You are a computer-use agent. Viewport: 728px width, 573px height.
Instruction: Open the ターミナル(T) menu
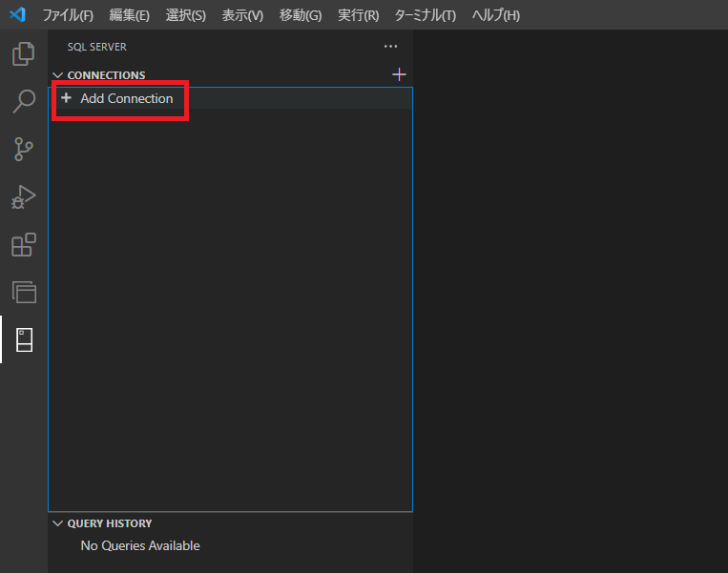425,15
